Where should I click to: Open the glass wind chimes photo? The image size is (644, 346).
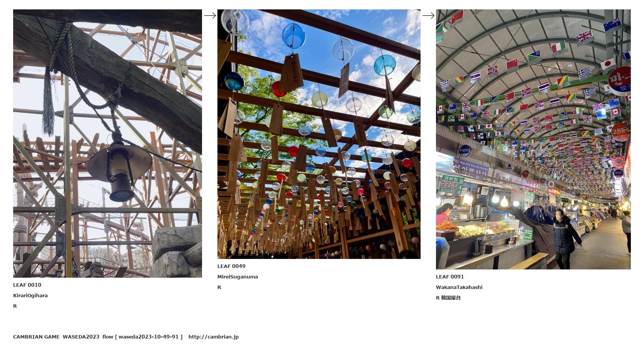[319, 134]
